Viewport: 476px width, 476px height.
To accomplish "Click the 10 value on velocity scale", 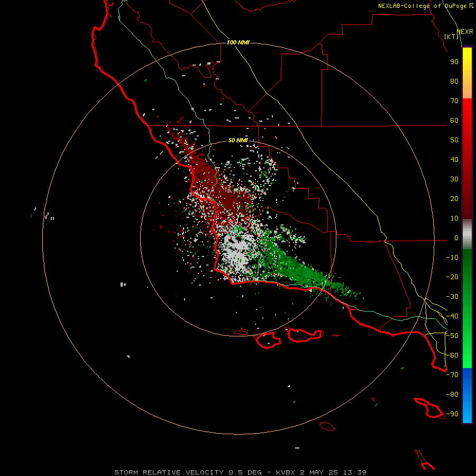I will [x=454, y=218].
